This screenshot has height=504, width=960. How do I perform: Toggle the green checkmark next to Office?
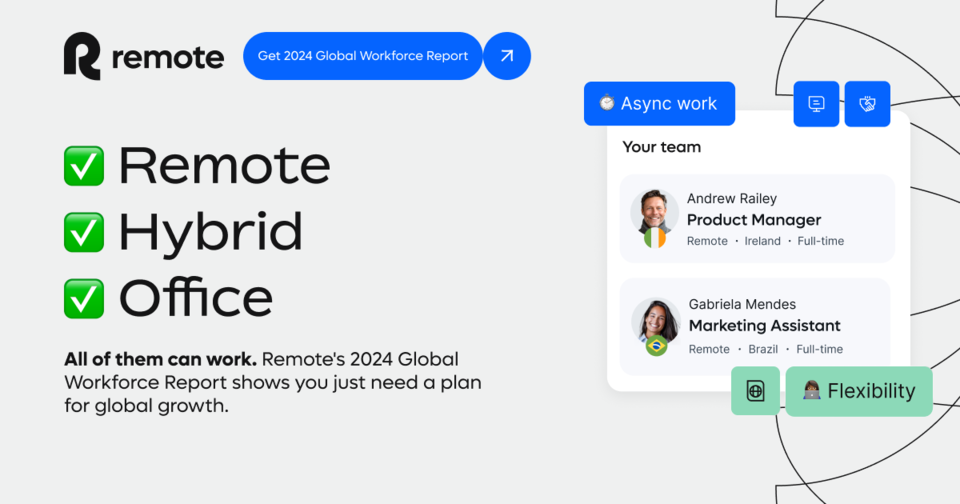point(84,298)
